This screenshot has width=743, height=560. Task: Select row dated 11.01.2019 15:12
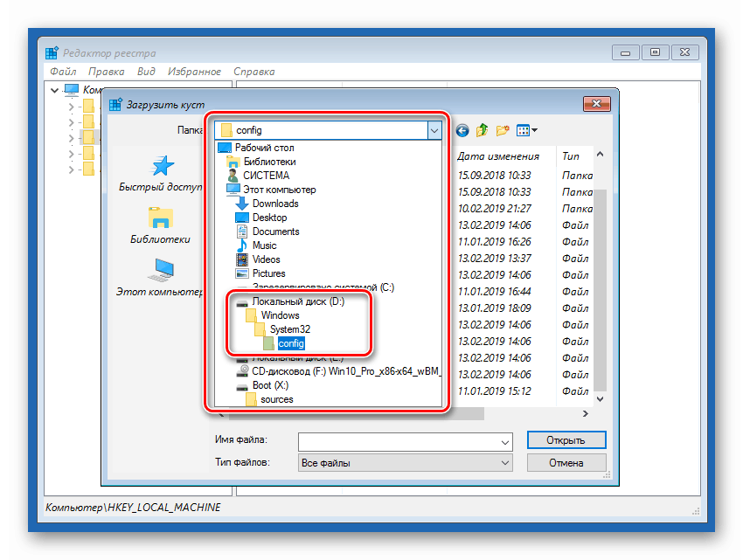point(524,391)
